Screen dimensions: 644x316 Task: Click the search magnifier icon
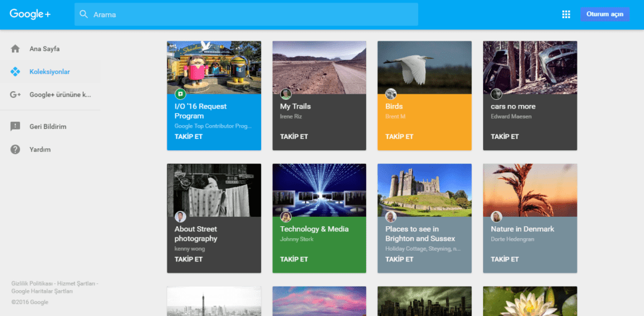click(x=84, y=14)
